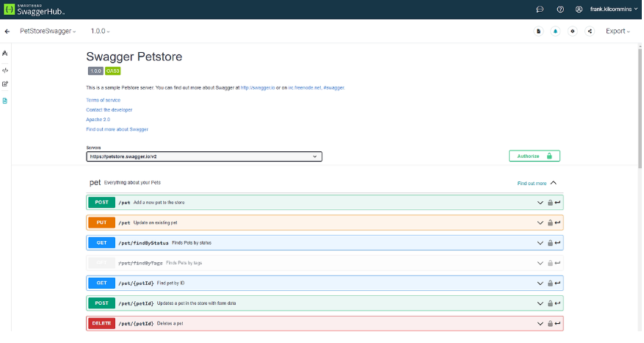The height and width of the screenshot is (343, 644).
Task: Open the PetStoreSwagger API name dropdown
Action: [x=48, y=32]
